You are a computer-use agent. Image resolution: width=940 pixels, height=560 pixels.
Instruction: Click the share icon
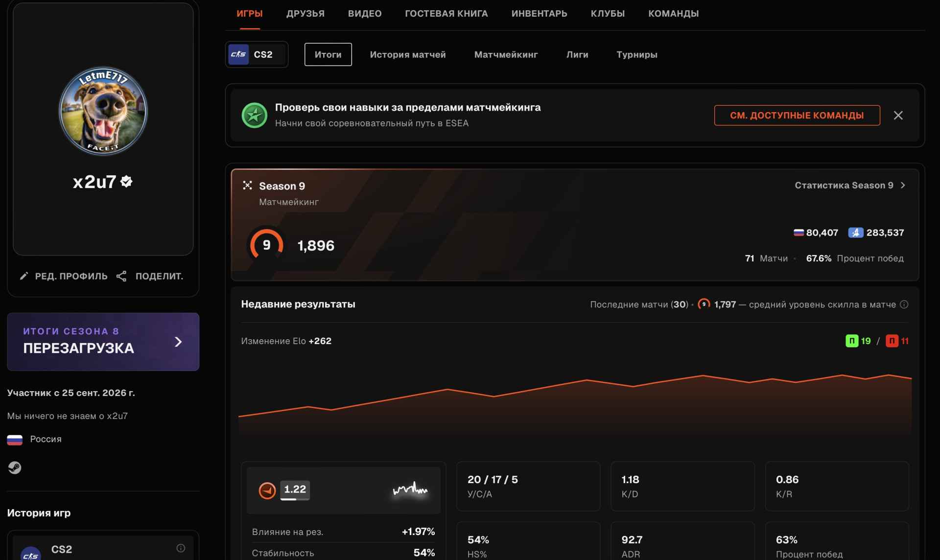[121, 276]
